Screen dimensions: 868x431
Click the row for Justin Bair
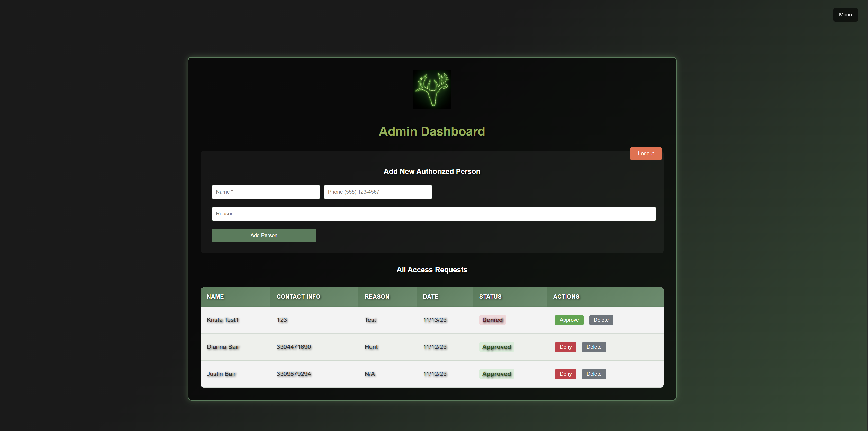(371, 374)
